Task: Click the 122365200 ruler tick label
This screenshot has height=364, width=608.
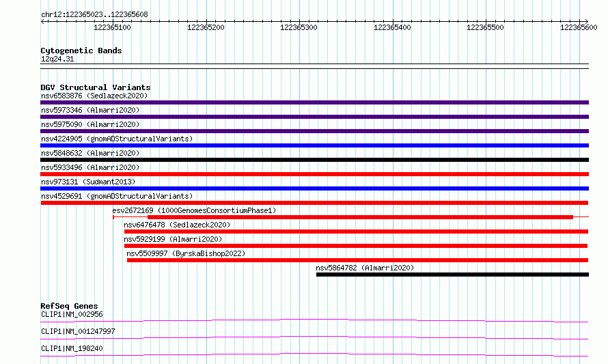Action: [206, 27]
